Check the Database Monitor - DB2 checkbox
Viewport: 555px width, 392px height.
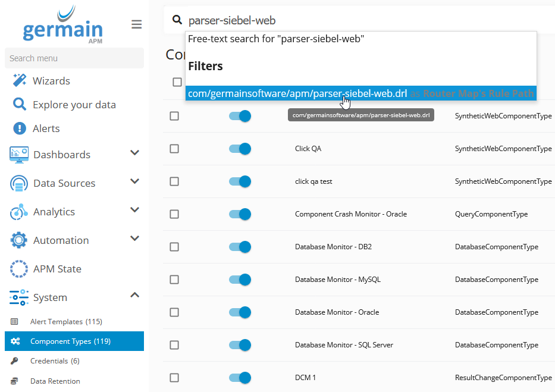(x=174, y=247)
